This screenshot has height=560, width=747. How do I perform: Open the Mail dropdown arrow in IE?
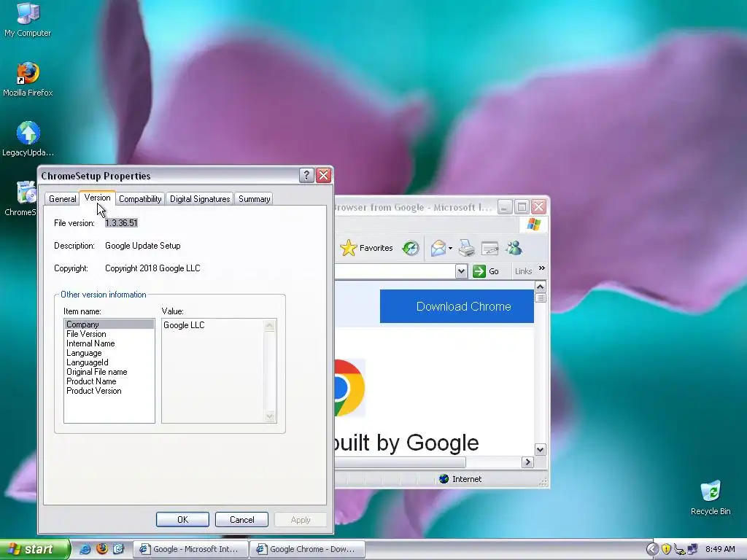[450, 248]
